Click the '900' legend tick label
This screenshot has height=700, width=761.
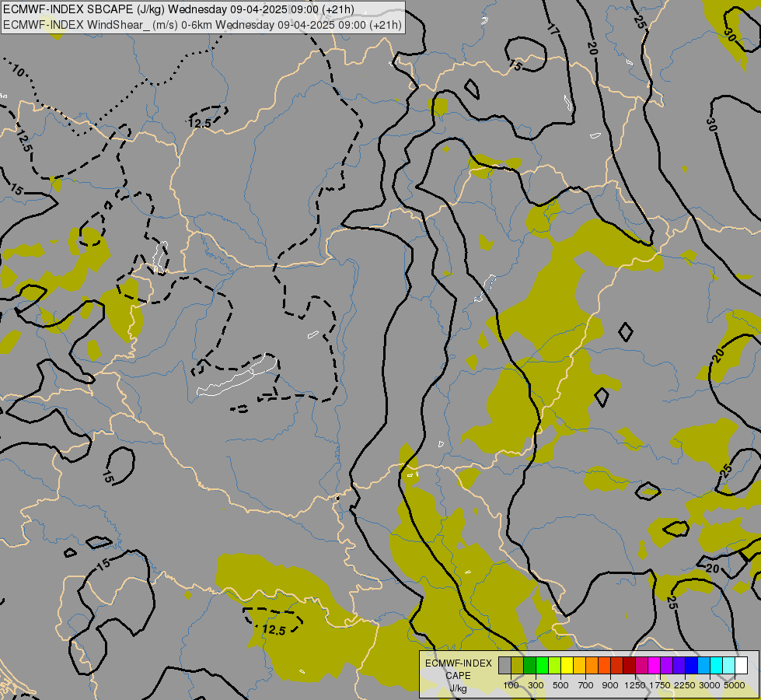click(x=610, y=685)
